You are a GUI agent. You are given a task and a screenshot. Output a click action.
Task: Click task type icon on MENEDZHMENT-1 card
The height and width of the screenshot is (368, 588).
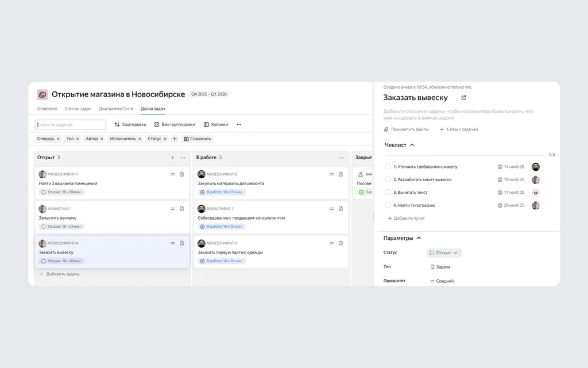pos(182,174)
